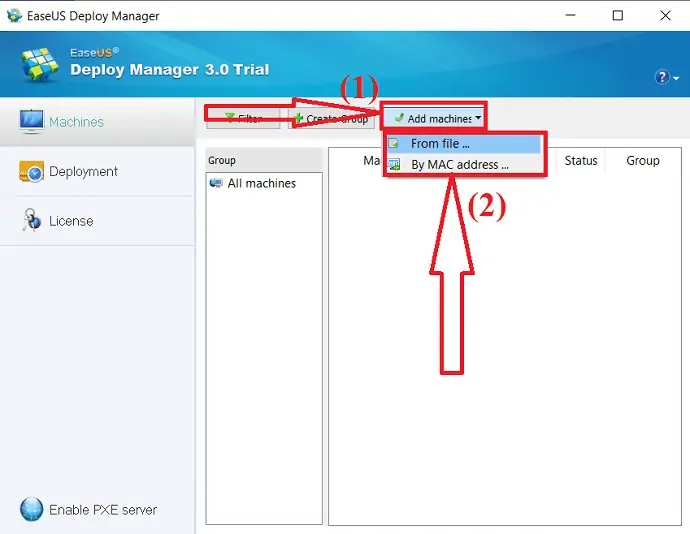Click the EaseUS Deploy Manager cube logo

click(x=40, y=65)
